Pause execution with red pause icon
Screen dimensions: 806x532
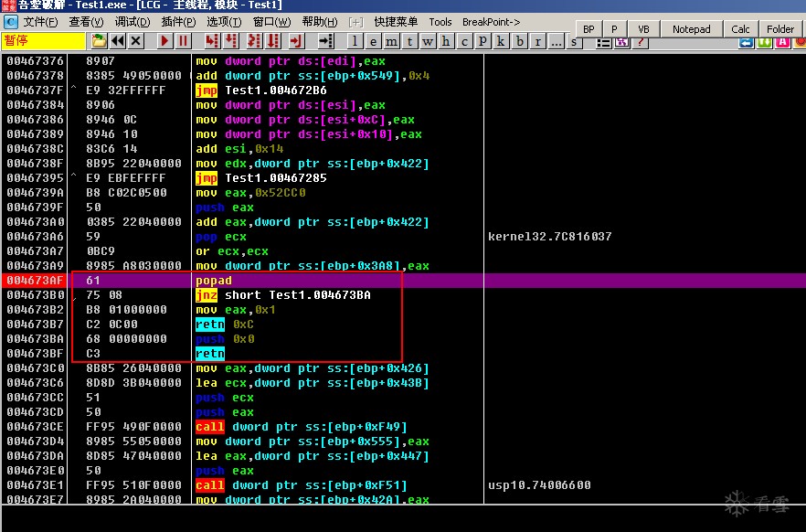pyautogui.click(x=183, y=40)
